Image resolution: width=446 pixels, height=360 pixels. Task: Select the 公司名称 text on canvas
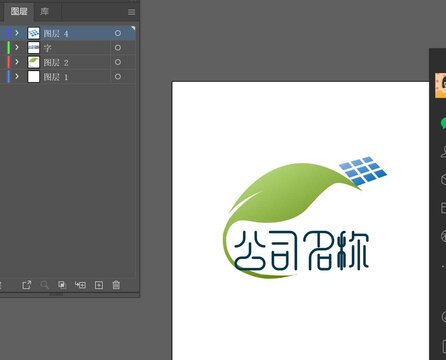pos(301,251)
